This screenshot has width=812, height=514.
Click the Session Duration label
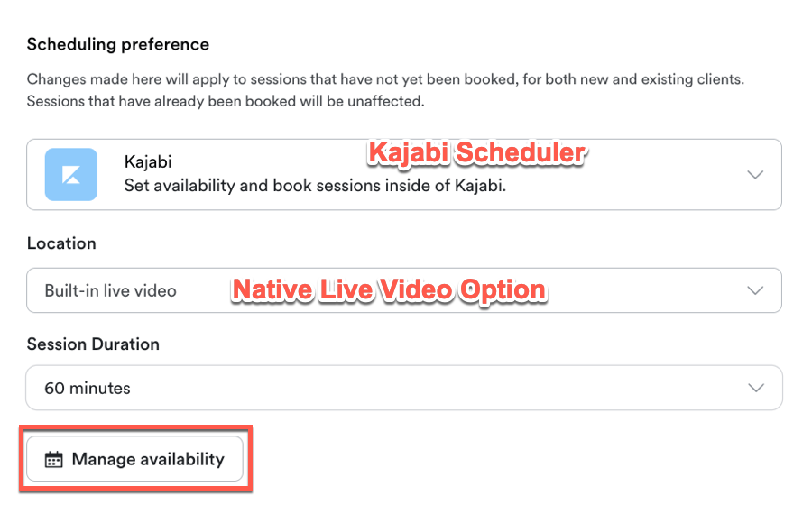coord(93,344)
